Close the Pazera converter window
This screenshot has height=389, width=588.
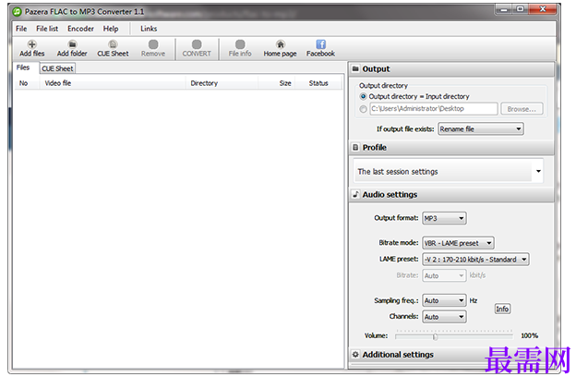pyautogui.click(x=543, y=9)
